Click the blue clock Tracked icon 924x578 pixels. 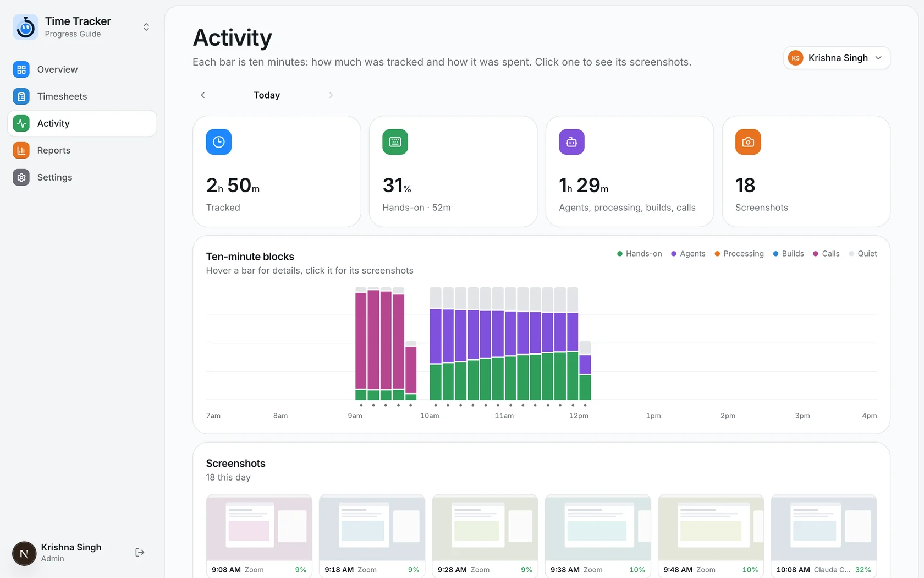tap(218, 142)
